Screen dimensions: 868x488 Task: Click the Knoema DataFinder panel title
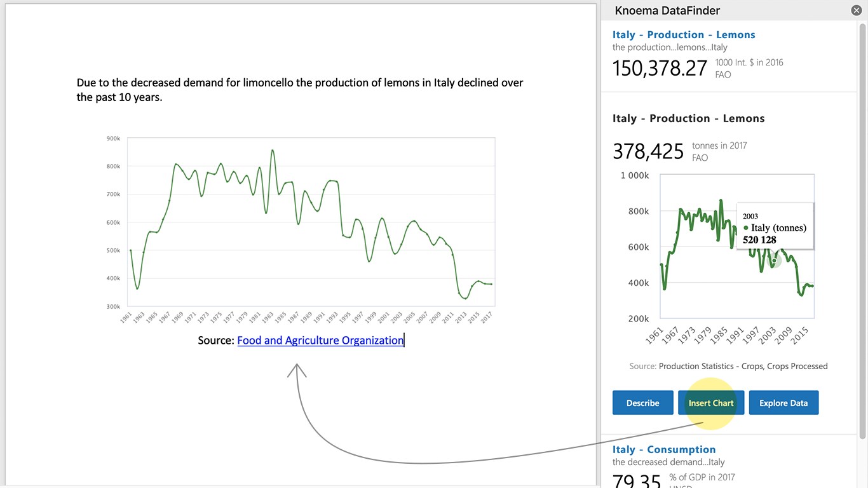667,10
